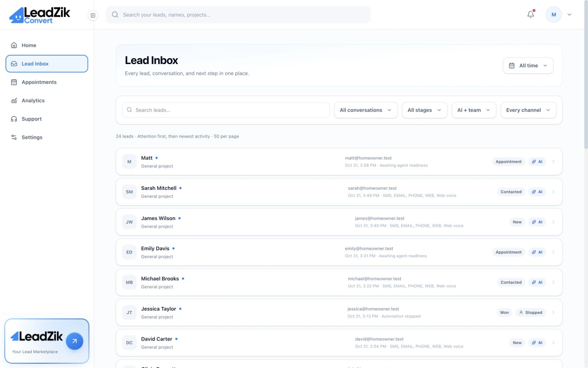588x368 pixels.
Task: Open David Carter's row chevron
Action: point(554,343)
